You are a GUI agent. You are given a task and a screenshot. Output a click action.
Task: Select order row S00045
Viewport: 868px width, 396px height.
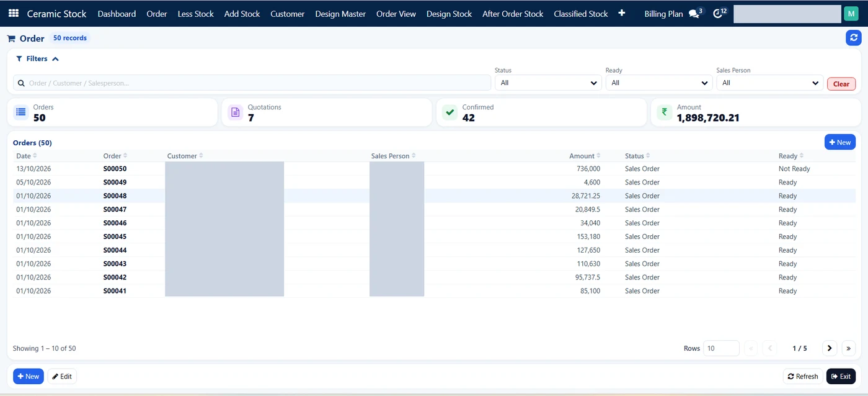(434, 236)
